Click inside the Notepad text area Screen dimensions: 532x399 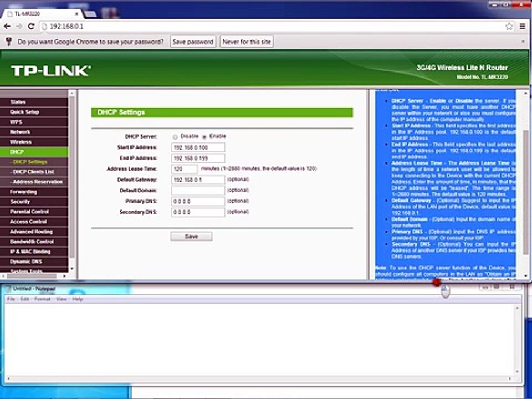pyautogui.click(x=259, y=339)
